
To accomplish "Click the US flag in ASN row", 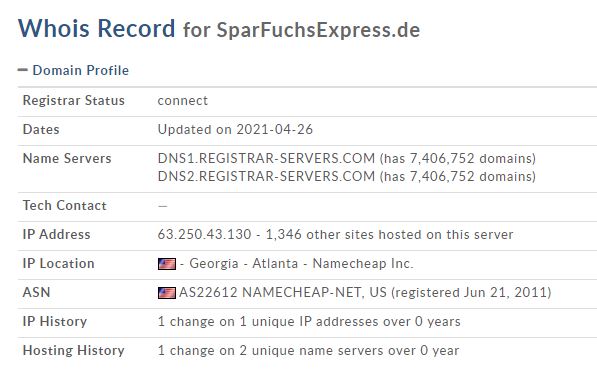I will 167,293.
